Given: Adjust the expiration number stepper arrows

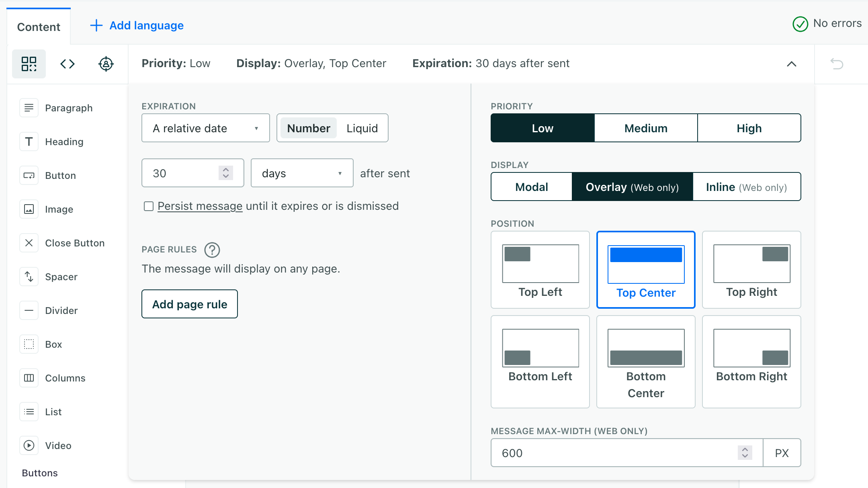Looking at the screenshot, I should pyautogui.click(x=226, y=173).
